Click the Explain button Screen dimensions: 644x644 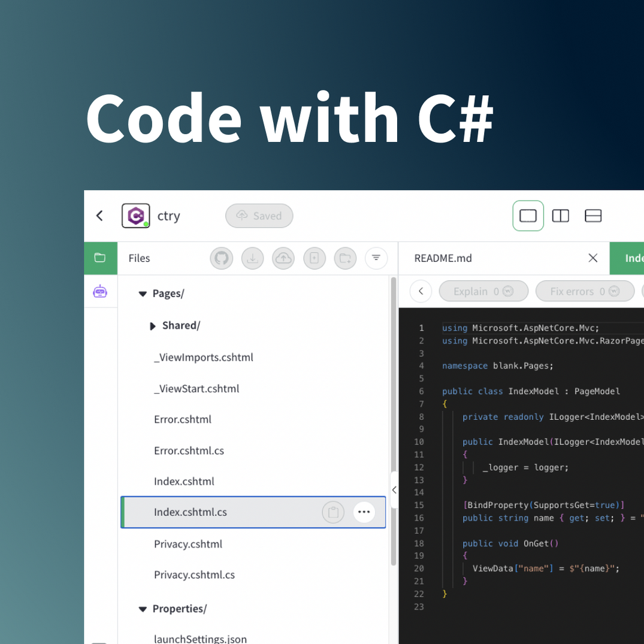(483, 291)
